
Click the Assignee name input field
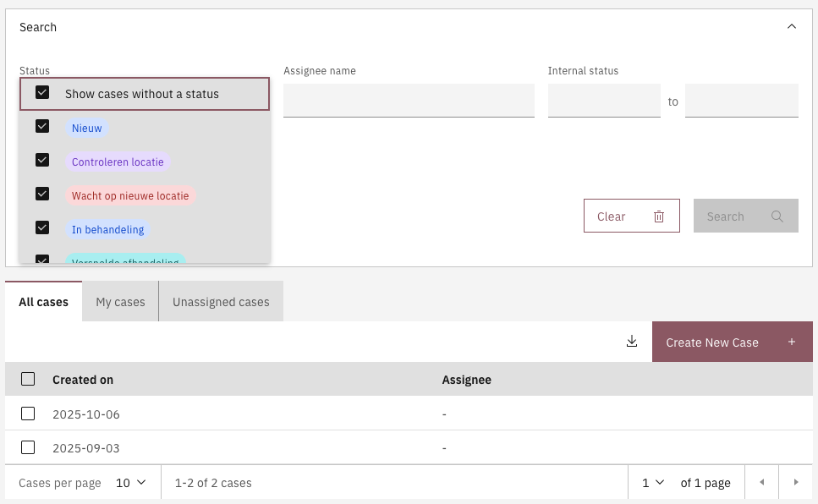click(409, 101)
